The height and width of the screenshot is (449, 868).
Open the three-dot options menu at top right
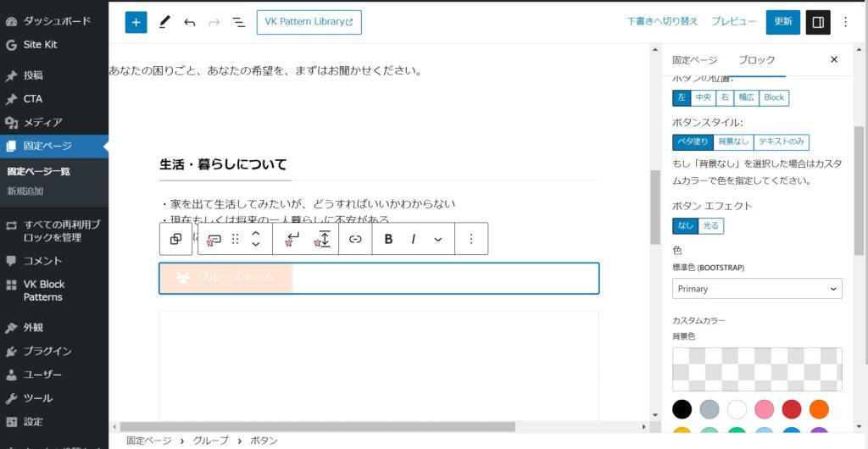coord(845,22)
